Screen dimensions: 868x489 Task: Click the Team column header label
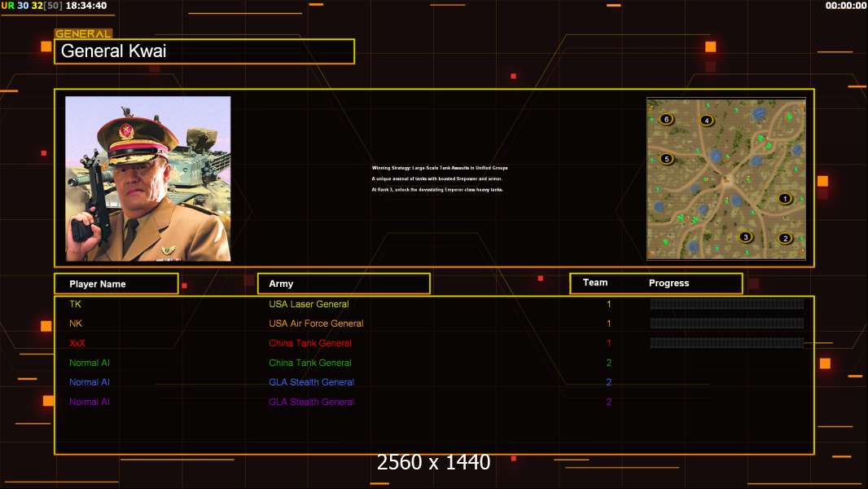coord(595,283)
